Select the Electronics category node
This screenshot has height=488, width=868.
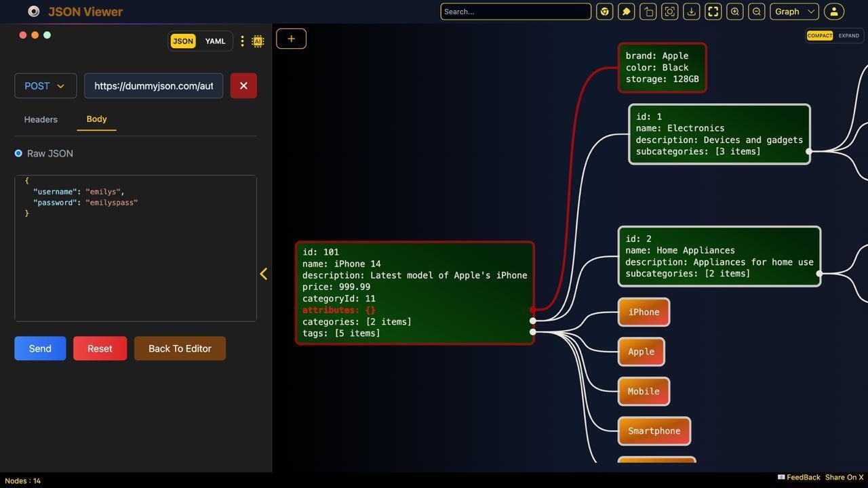[x=719, y=134]
